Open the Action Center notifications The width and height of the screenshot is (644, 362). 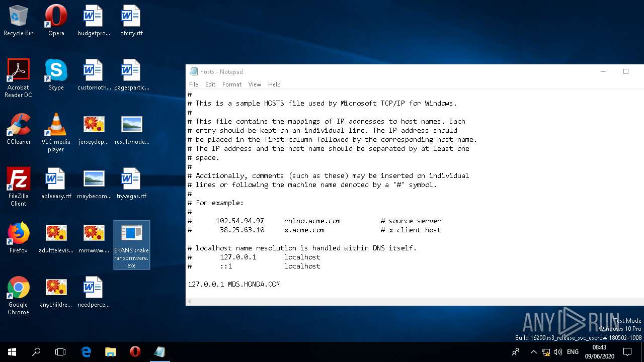pos(627,352)
